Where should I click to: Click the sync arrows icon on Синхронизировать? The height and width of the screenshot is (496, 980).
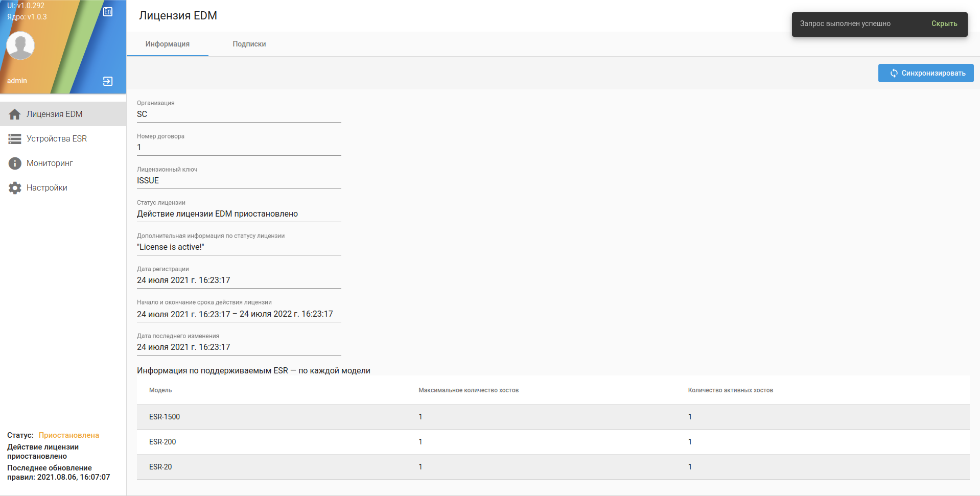894,73
